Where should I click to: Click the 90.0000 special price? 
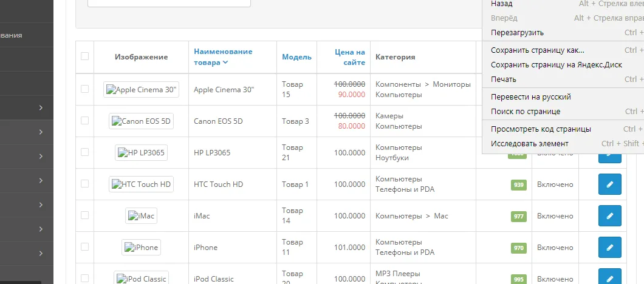point(352,95)
